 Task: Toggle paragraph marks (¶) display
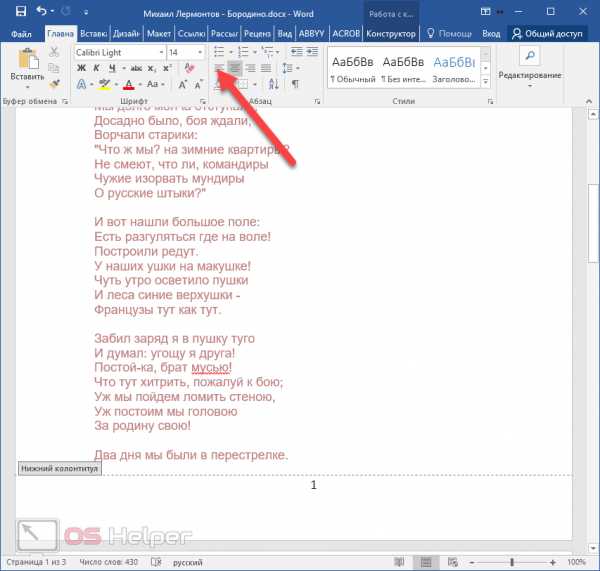click(x=295, y=84)
